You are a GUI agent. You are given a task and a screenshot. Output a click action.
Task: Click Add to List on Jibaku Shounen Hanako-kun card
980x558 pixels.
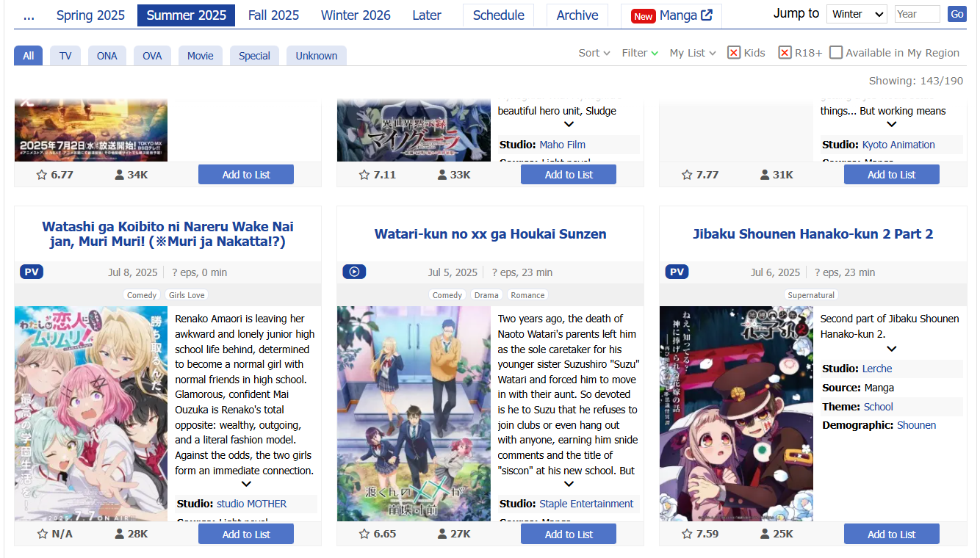pos(891,534)
